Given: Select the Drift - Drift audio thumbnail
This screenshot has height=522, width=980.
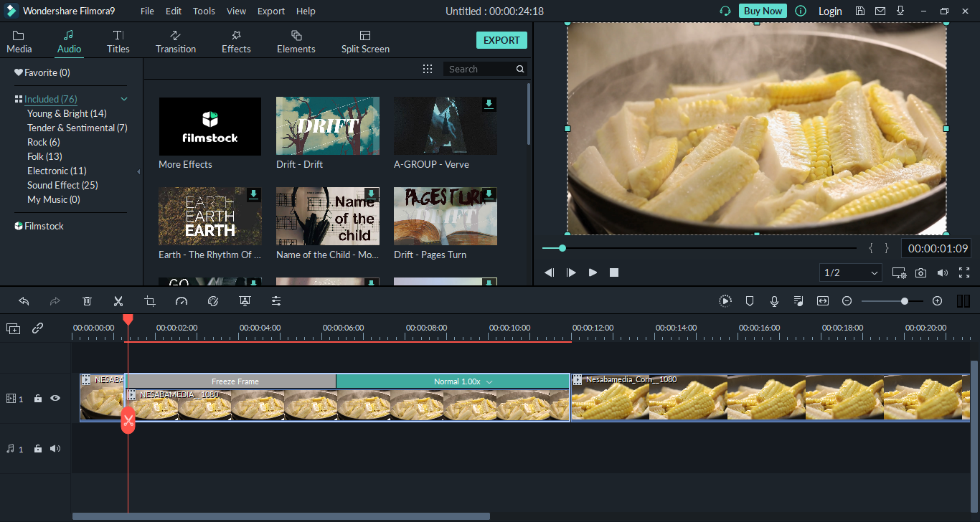Looking at the screenshot, I should click(328, 126).
